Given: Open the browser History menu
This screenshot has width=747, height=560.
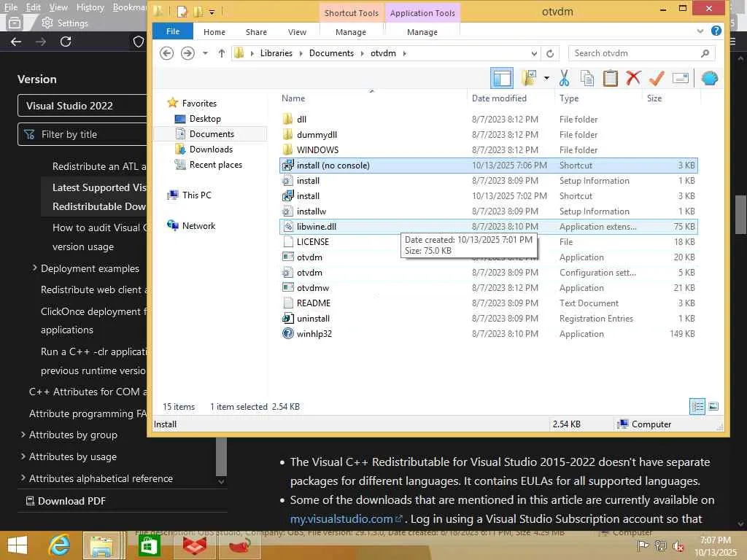Looking at the screenshot, I should (90, 7).
